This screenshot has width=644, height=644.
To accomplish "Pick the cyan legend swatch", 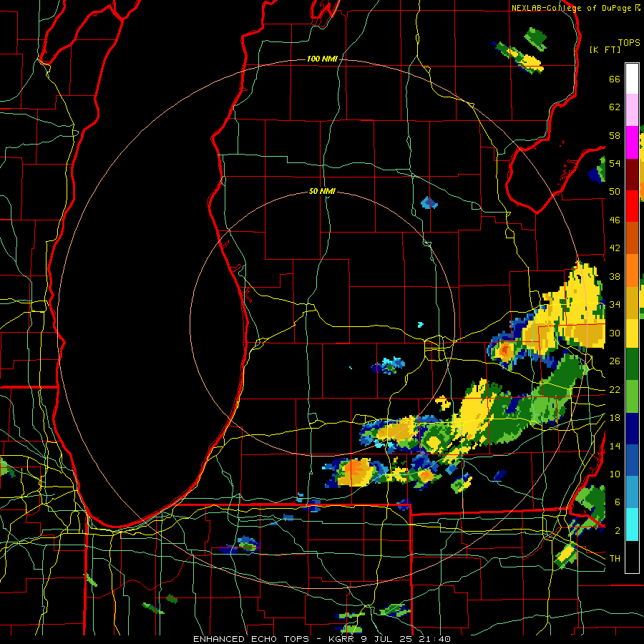I will tap(632, 525).
